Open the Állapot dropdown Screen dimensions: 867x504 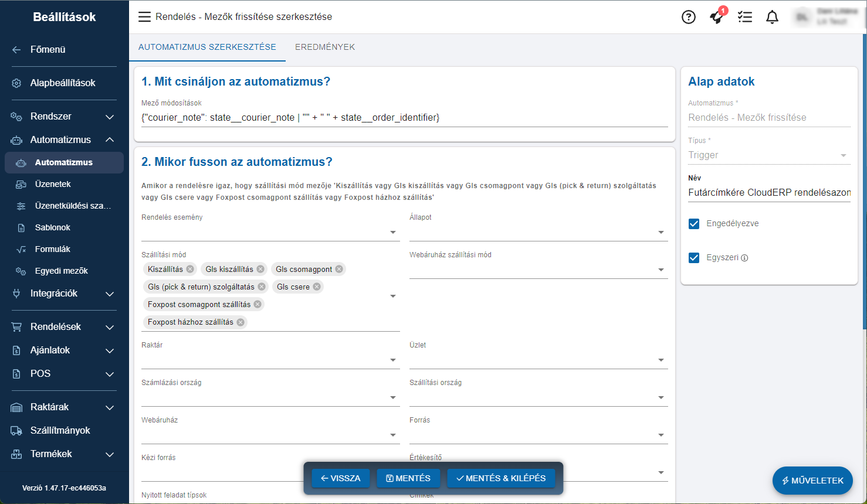tap(538, 232)
